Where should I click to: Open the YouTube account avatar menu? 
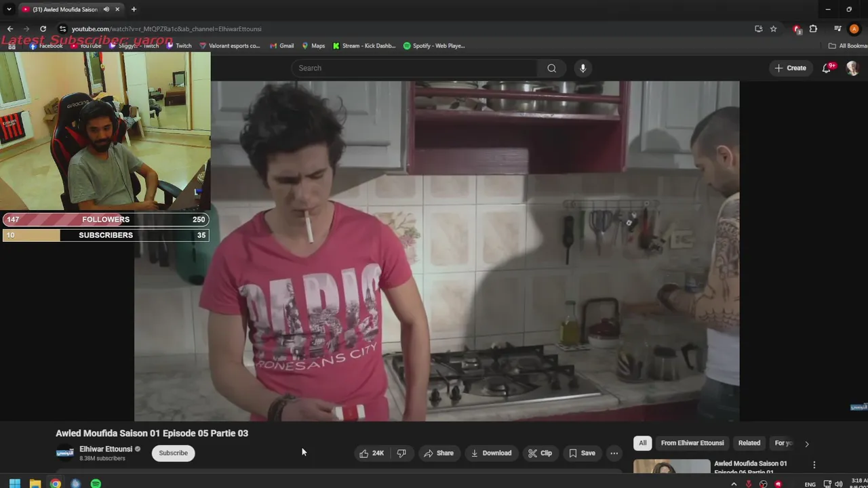click(852, 68)
